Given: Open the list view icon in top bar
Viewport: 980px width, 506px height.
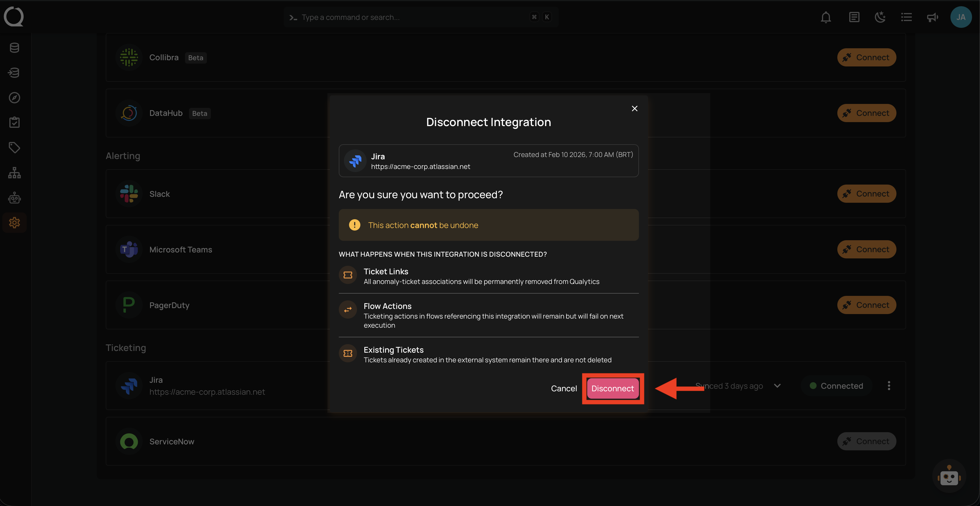Looking at the screenshot, I should pyautogui.click(x=907, y=17).
